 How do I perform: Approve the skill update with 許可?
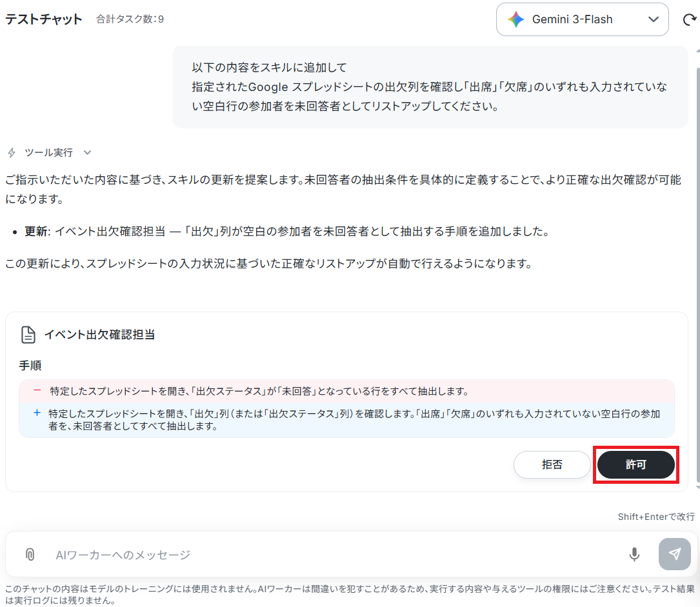pos(635,464)
